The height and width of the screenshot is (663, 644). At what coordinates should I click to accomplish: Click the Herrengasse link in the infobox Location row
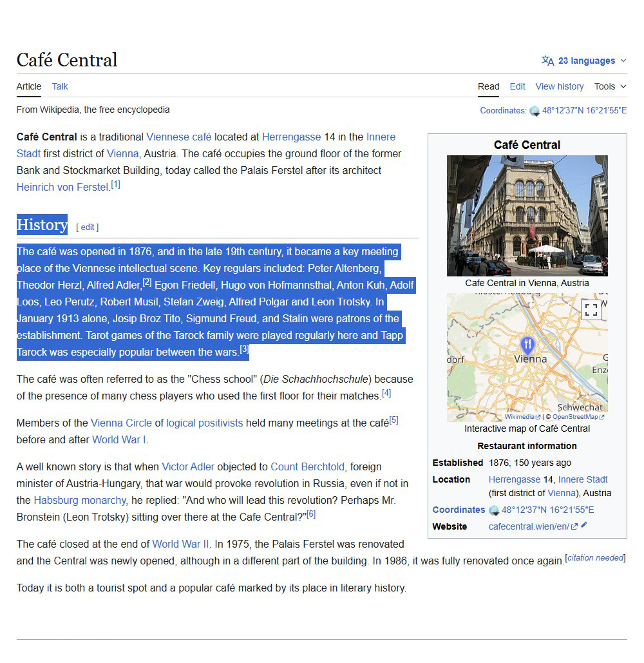point(515,479)
